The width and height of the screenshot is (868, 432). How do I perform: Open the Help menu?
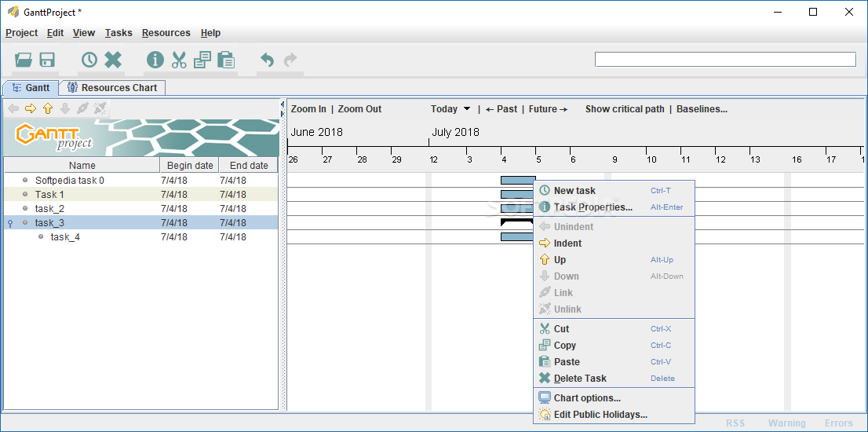tap(210, 33)
